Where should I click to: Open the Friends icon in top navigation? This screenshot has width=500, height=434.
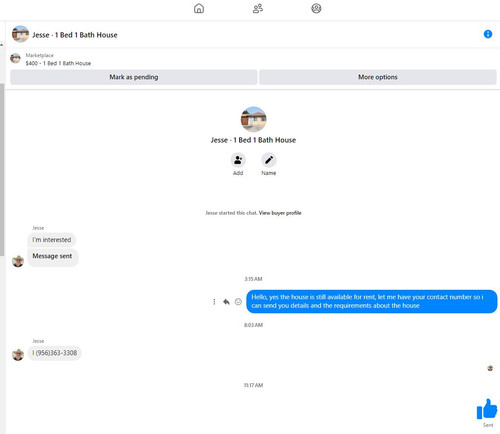258,8
